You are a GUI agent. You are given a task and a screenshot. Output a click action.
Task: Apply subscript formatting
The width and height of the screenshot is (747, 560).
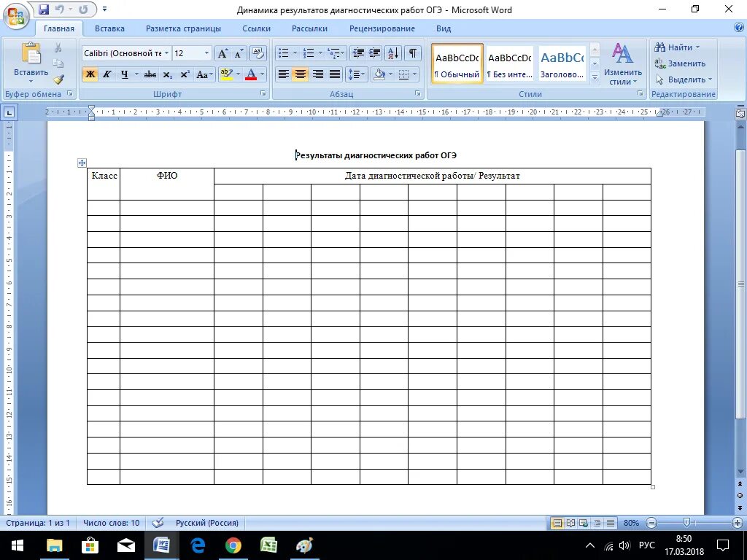click(x=167, y=74)
